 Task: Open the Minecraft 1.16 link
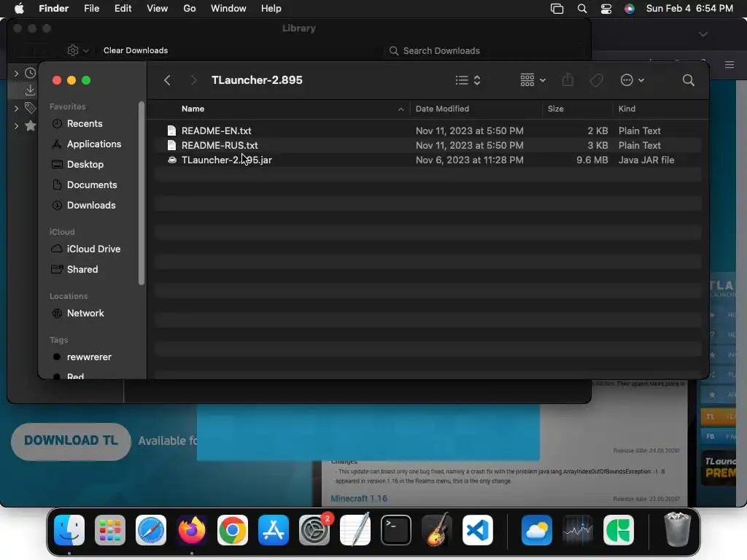[359, 499]
